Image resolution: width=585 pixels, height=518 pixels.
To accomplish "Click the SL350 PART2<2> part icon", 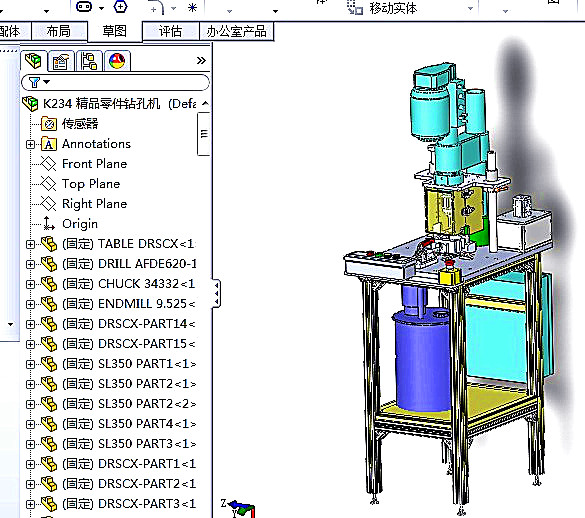I will (49, 404).
